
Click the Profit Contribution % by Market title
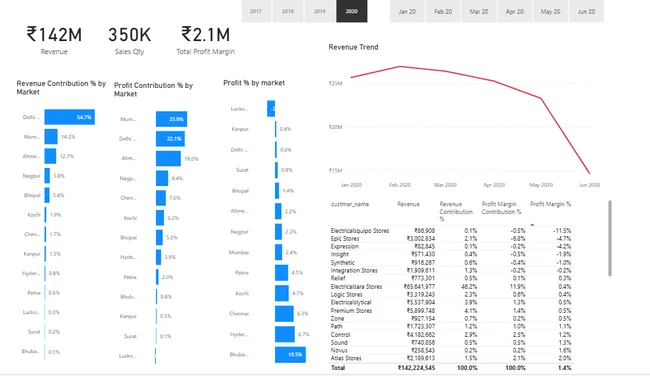(x=153, y=90)
